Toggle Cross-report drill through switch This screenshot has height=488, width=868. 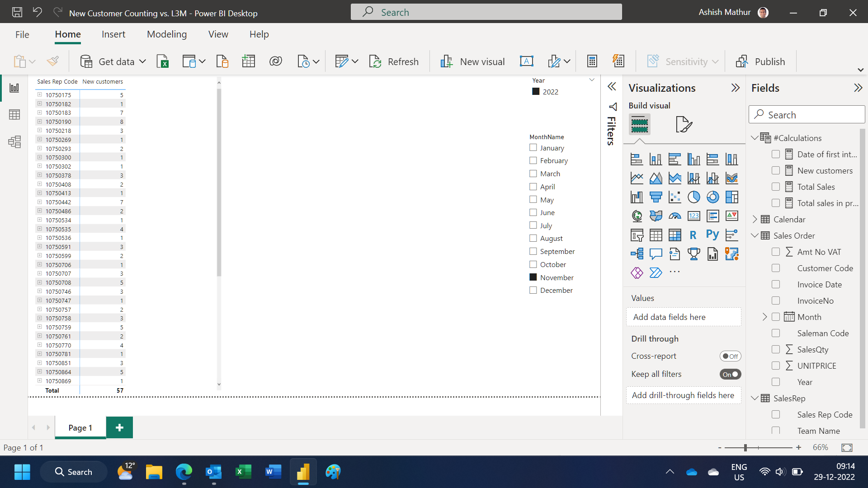730,356
